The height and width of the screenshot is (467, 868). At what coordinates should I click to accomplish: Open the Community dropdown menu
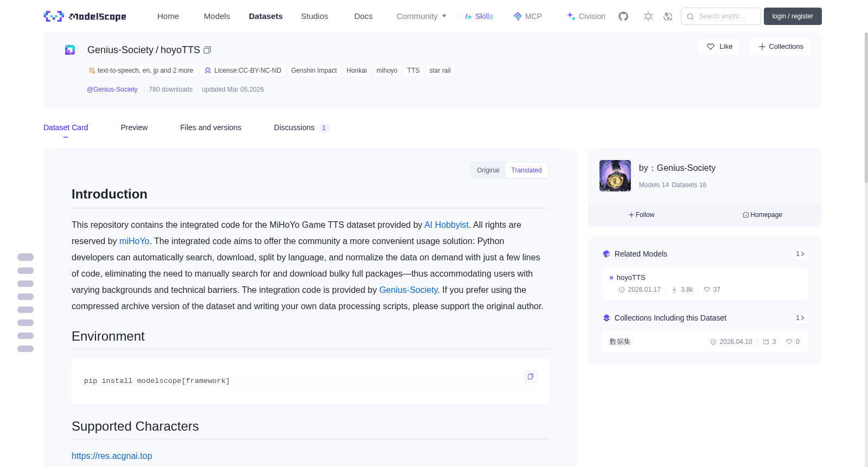(422, 16)
